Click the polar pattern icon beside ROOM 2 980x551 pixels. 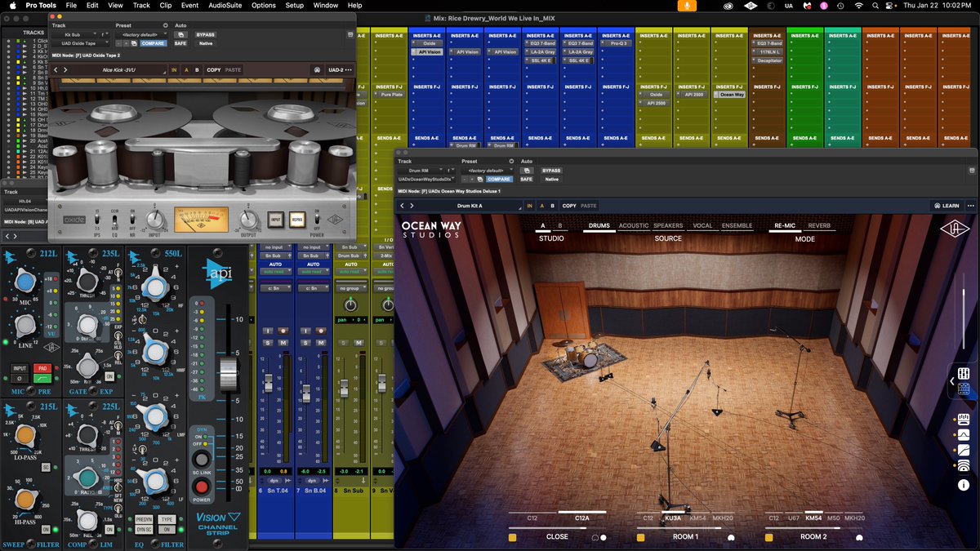coord(859,538)
